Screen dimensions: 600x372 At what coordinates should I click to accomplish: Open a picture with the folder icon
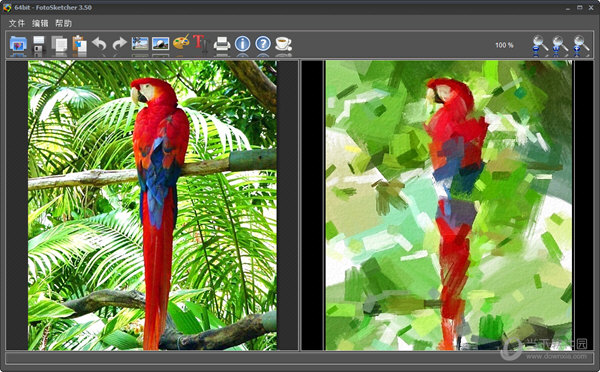(18, 44)
